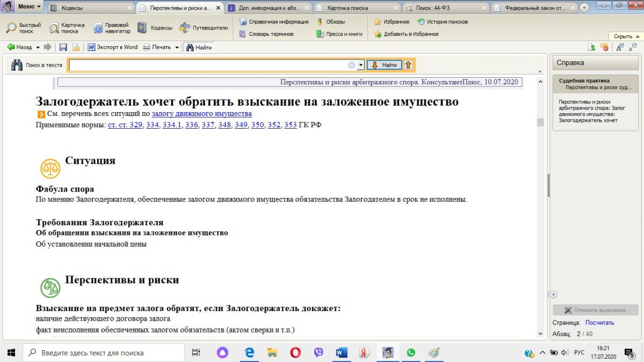Screen dimensions: 644x362
Task: Click the Посчитать page count link
Action: coord(599,323)
